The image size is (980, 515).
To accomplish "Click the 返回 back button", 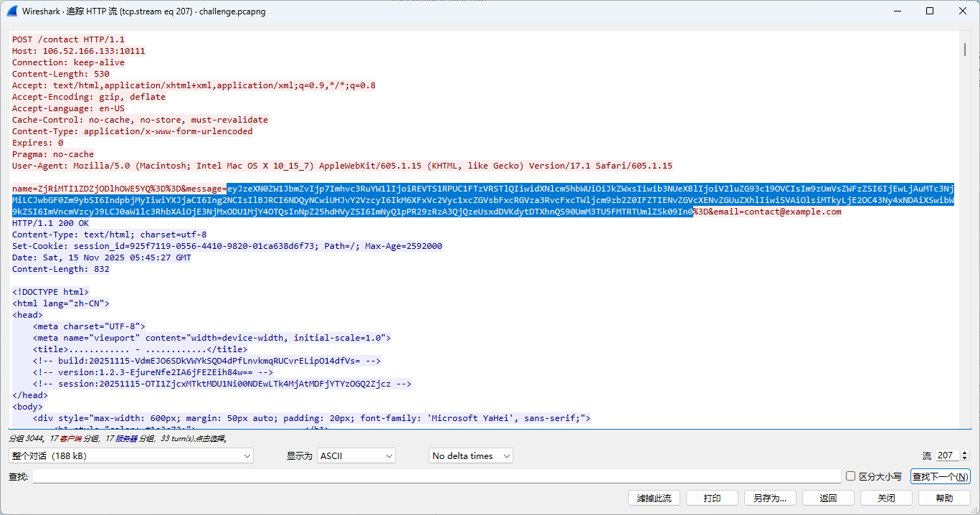I will (x=828, y=498).
